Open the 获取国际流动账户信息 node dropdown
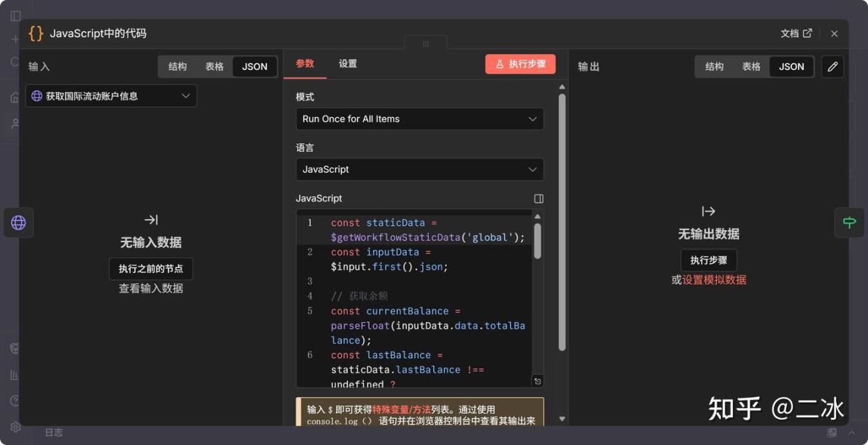868x445 pixels. click(x=111, y=96)
